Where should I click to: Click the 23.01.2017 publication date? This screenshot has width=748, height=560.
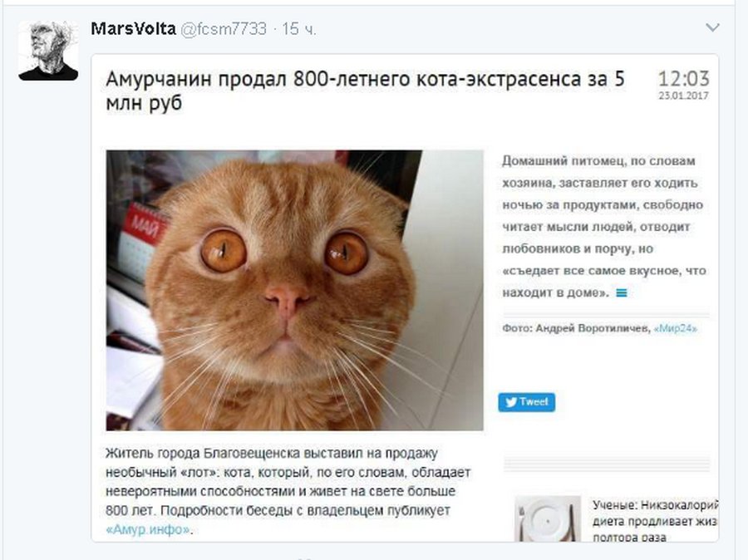point(684,96)
